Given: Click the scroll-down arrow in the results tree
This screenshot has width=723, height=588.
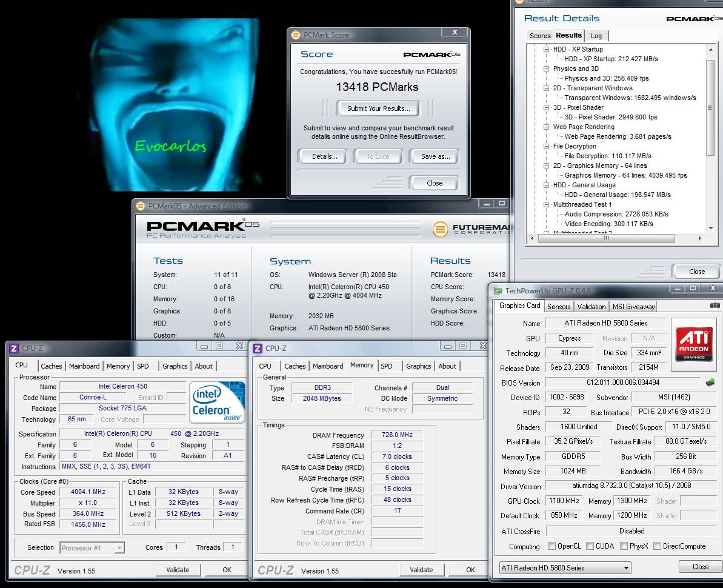Looking at the screenshot, I should pyautogui.click(x=710, y=228).
